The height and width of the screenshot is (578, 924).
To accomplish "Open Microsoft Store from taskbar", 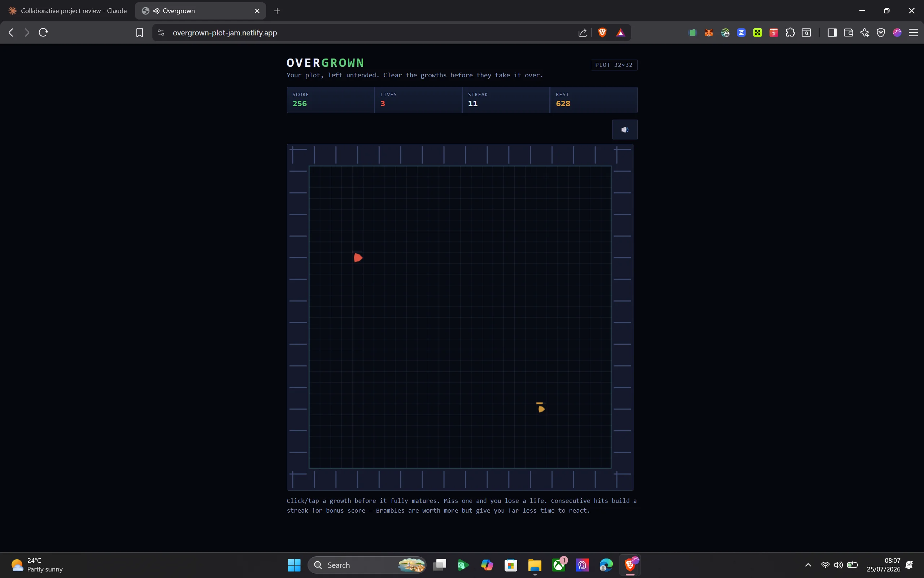I will click(x=511, y=565).
